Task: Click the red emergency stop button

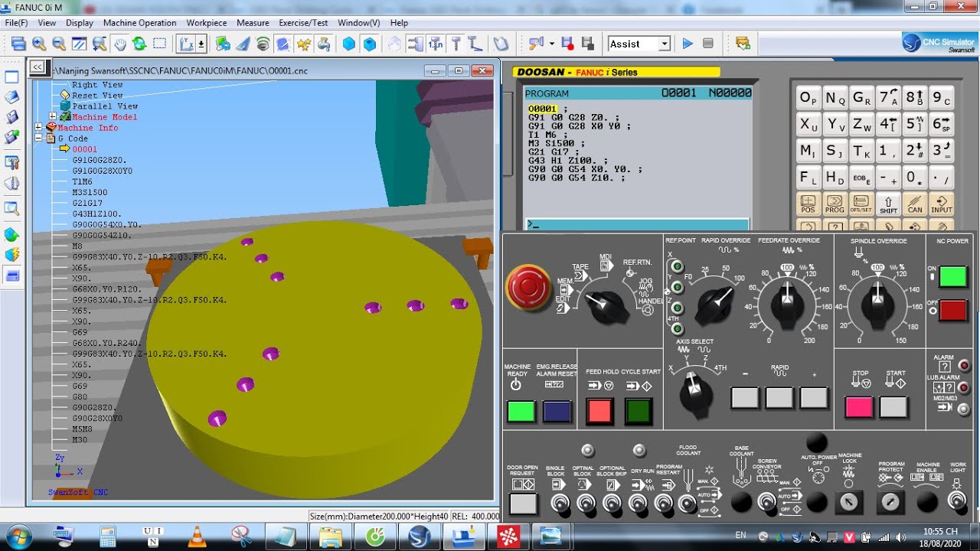Action: (x=528, y=287)
